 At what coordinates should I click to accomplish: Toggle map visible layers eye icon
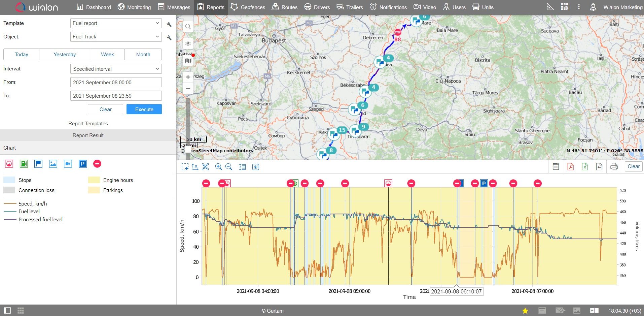point(188,43)
